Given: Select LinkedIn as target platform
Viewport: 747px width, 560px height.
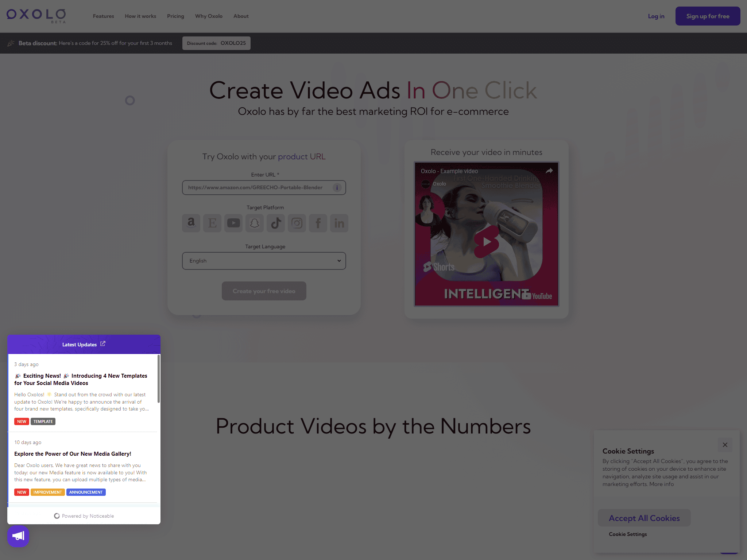Looking at the screenshot, I should tap(339, 223).
